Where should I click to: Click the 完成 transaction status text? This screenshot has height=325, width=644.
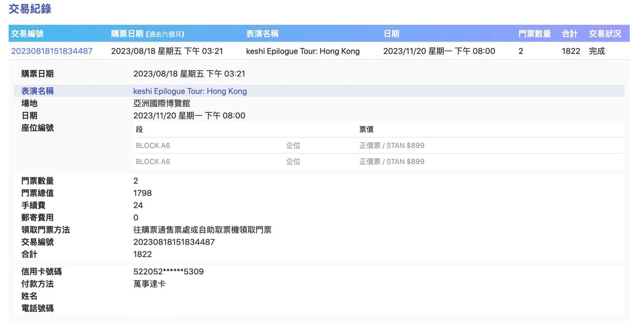(597, 51)
